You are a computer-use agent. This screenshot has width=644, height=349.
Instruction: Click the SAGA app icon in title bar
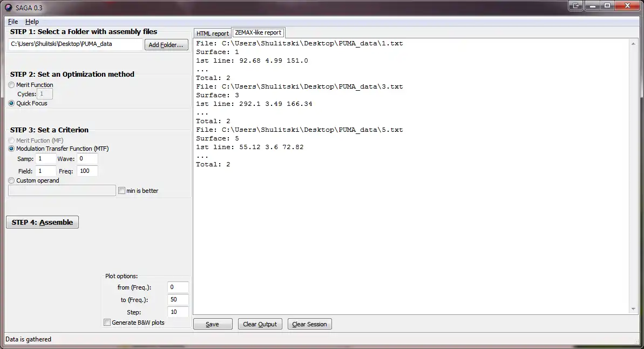pos(8,8)
